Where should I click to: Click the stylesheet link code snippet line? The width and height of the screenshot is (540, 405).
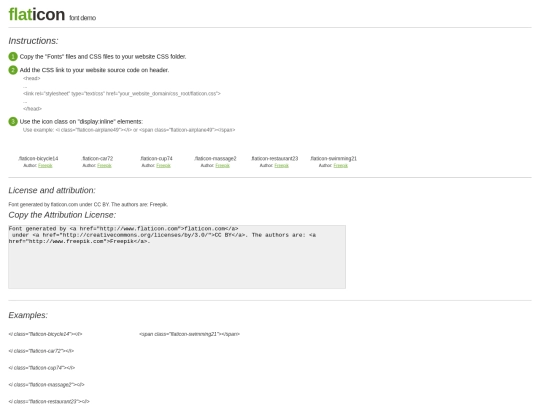(x=122, y=93)
